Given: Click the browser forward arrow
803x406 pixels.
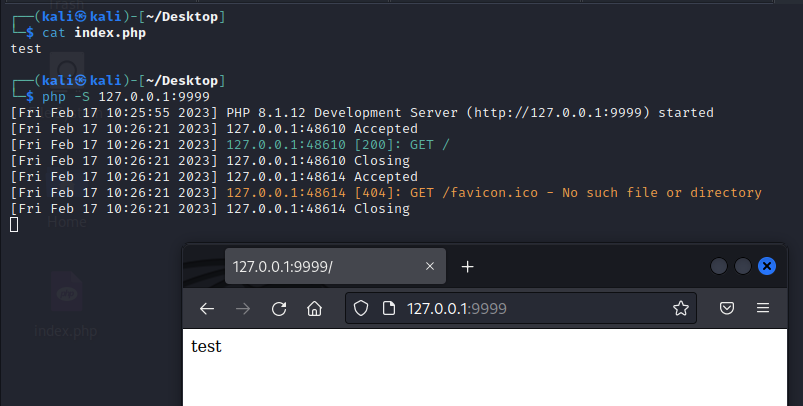Looking at the screenshot, I should 243,309.
